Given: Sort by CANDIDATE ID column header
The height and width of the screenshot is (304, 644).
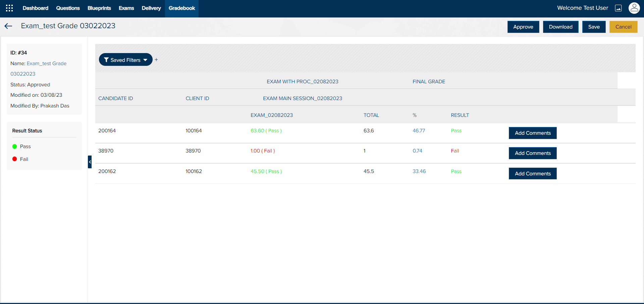Looking at the screenshot, I should pyautogui.click(x=115, y=98).
